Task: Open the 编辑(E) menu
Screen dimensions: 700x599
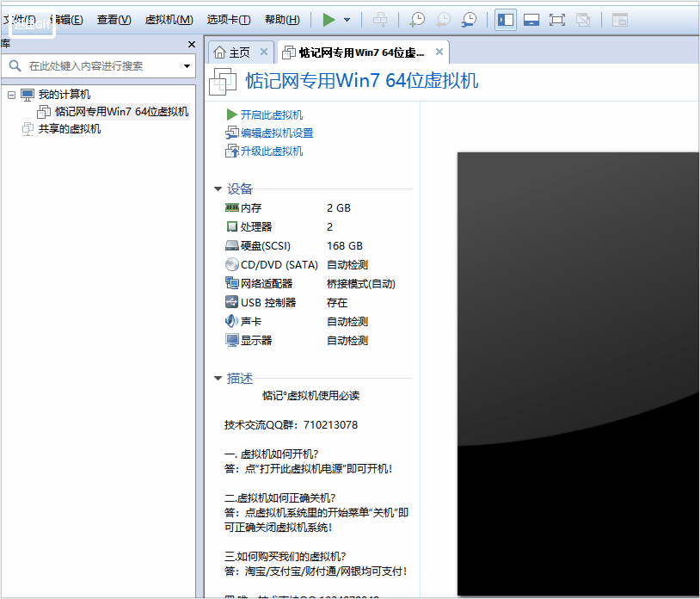Action: 66,20
